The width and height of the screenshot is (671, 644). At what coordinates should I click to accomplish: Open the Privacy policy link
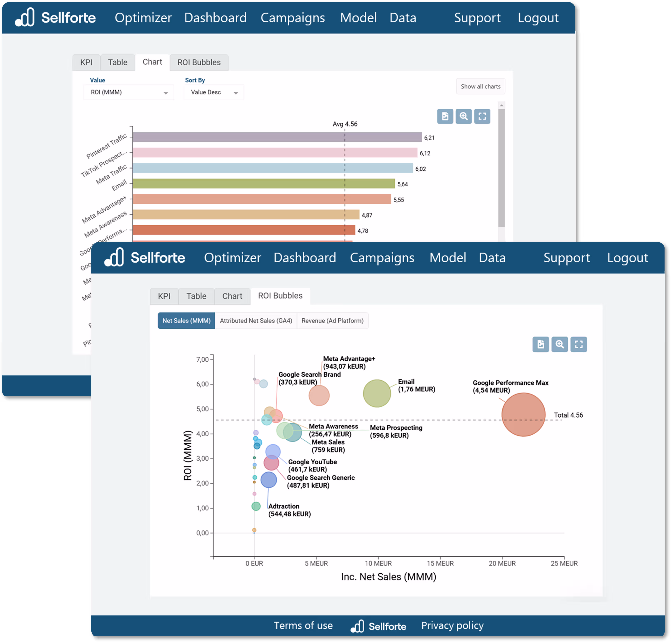pyautogui.click(x=452, y=625)
